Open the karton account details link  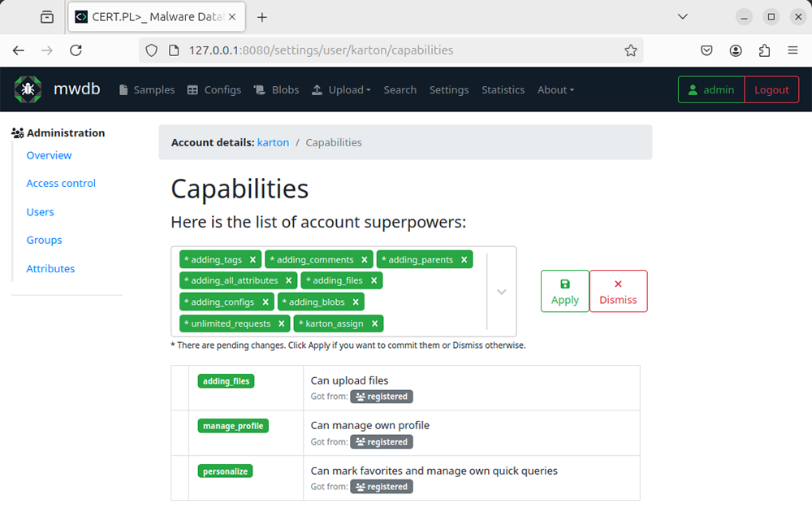[x=273, y=142]
